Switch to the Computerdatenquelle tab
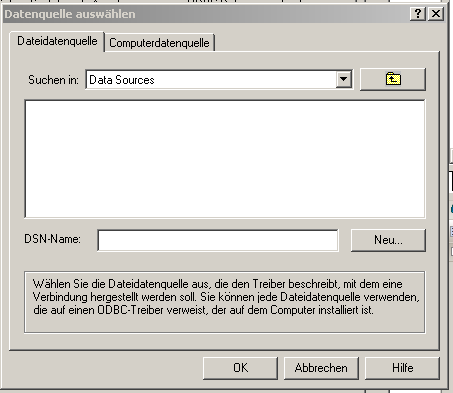Viewport: 453px width, 393px height. 159,43
